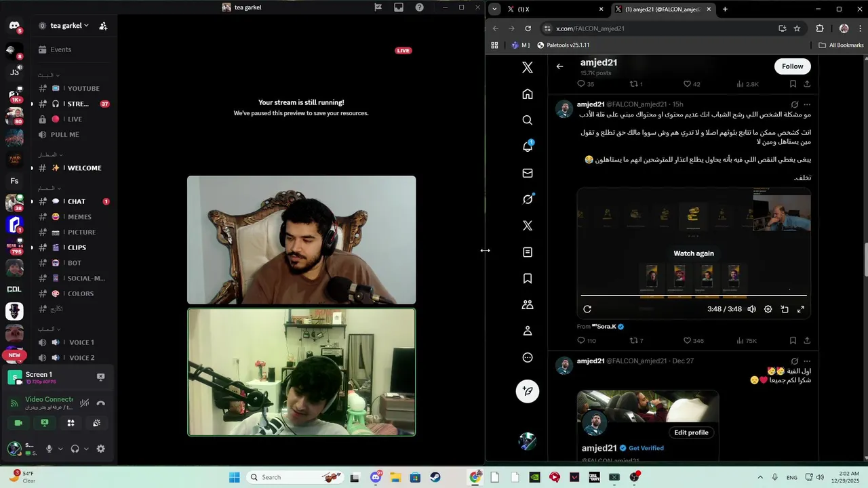This screenshot has width=868, height=488.
Task: Open video settings gear
Action: [768, 309]
